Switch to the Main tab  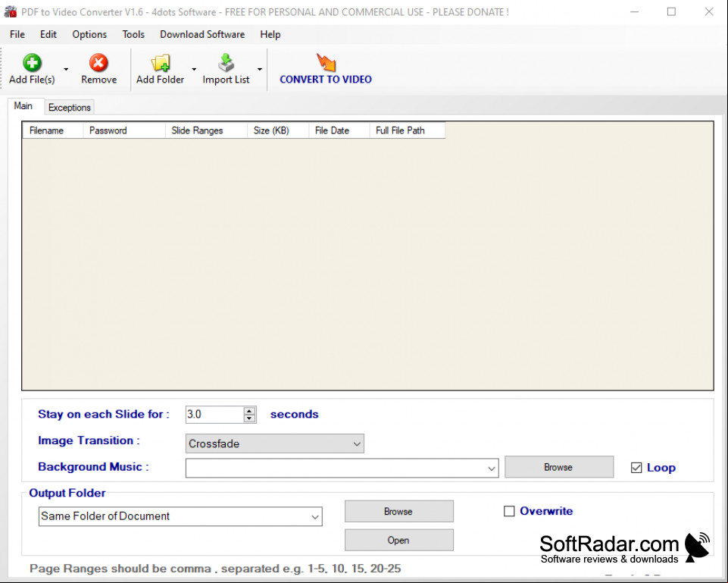click(23, 106)
